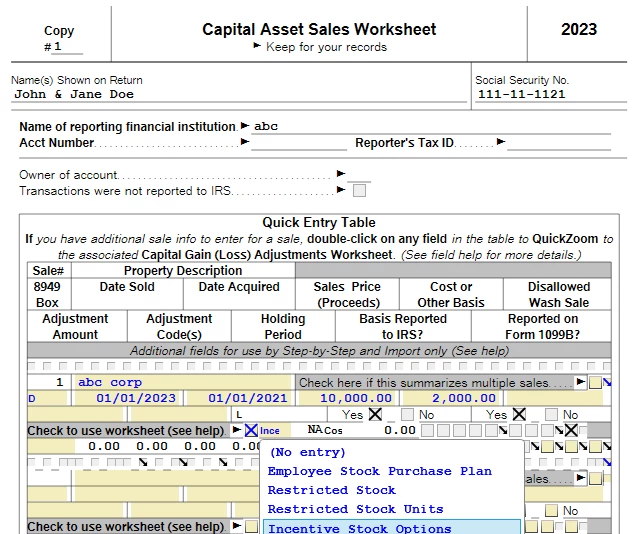
Task: Check 'Check to use worksheet' box in second sale
Action: pyautogui.click(x=251, y=526)
